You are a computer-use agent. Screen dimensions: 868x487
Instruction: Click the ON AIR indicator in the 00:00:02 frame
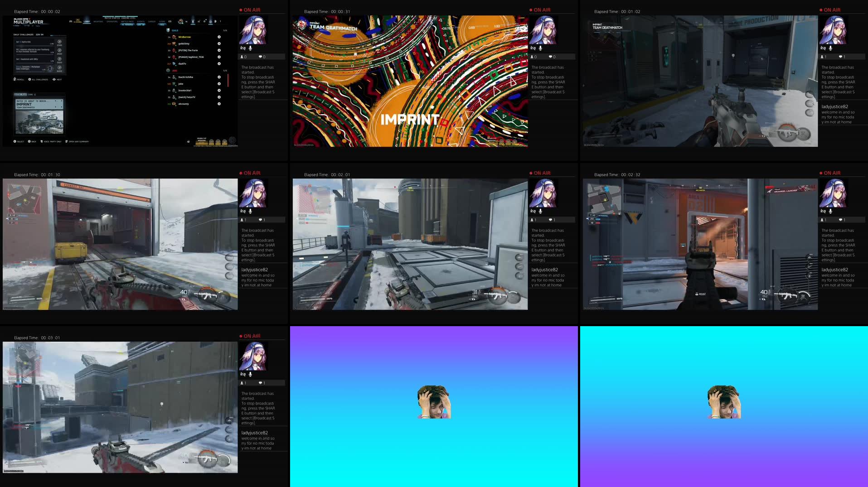coord(250,10)
